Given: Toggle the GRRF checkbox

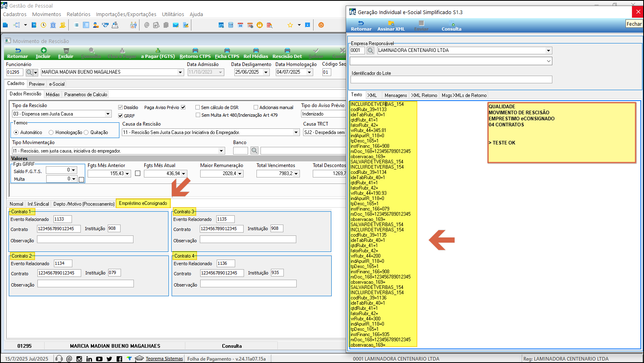Looking at the screenshot, I should [120, 116].
